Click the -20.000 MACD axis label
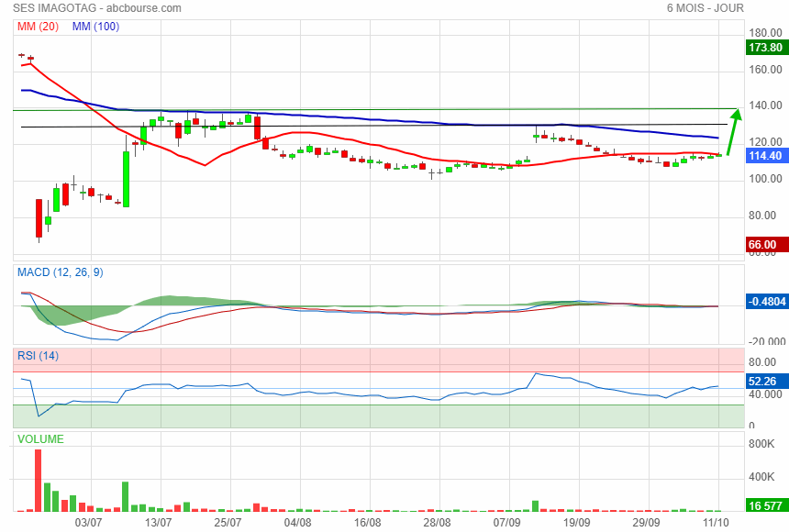The width and height of the screenshot is (789, 532). point(767,342)
